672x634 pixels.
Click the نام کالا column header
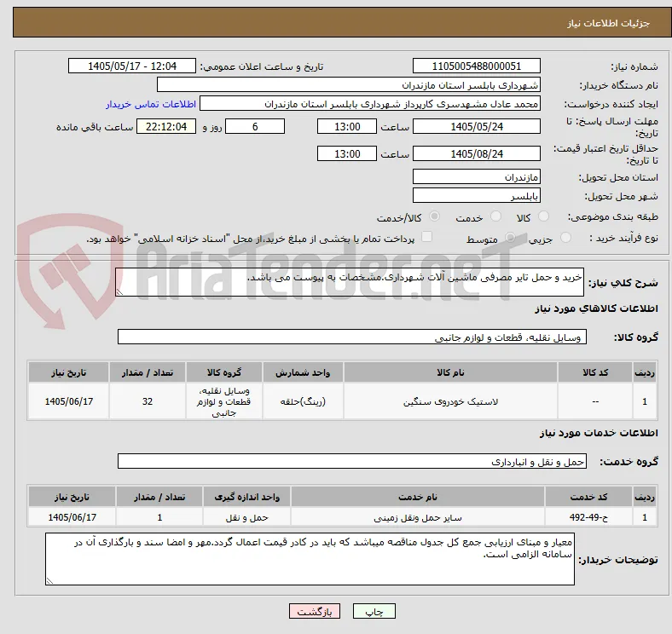450,372
